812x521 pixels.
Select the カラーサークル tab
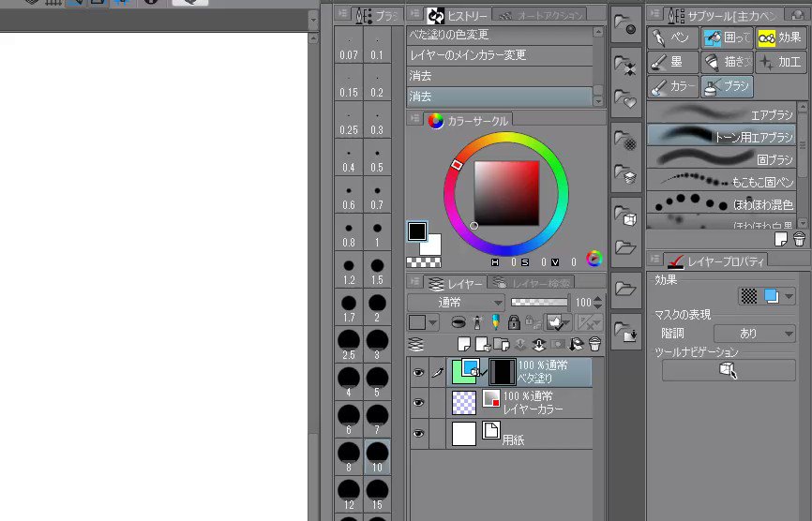click(x=468, y=121)
